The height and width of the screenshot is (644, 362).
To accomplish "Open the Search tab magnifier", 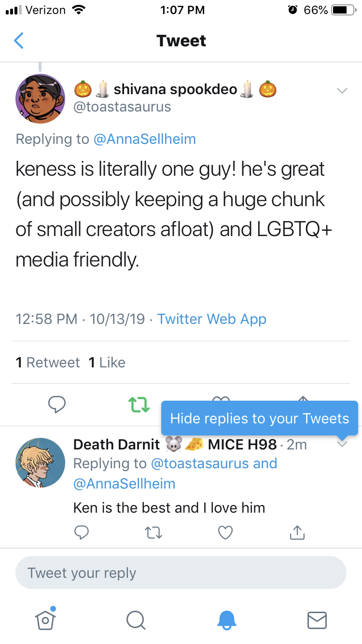I will click(136, 620).
